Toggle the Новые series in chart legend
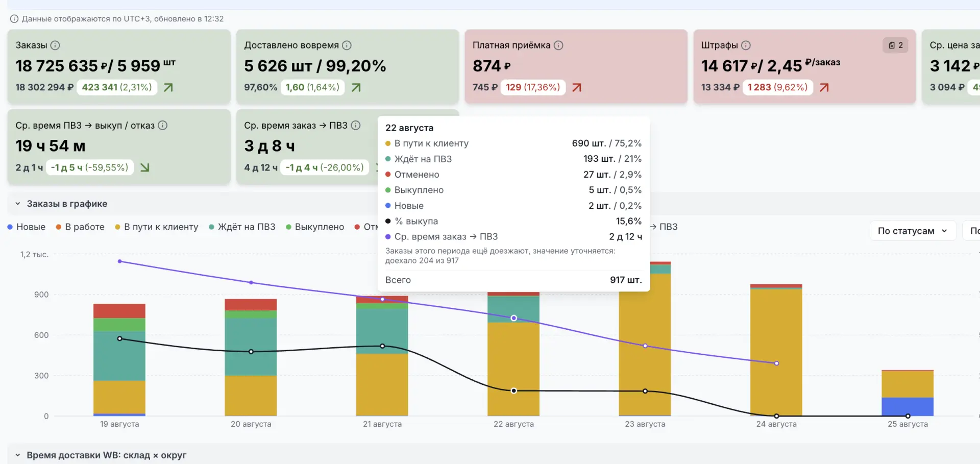 [27, 227]
